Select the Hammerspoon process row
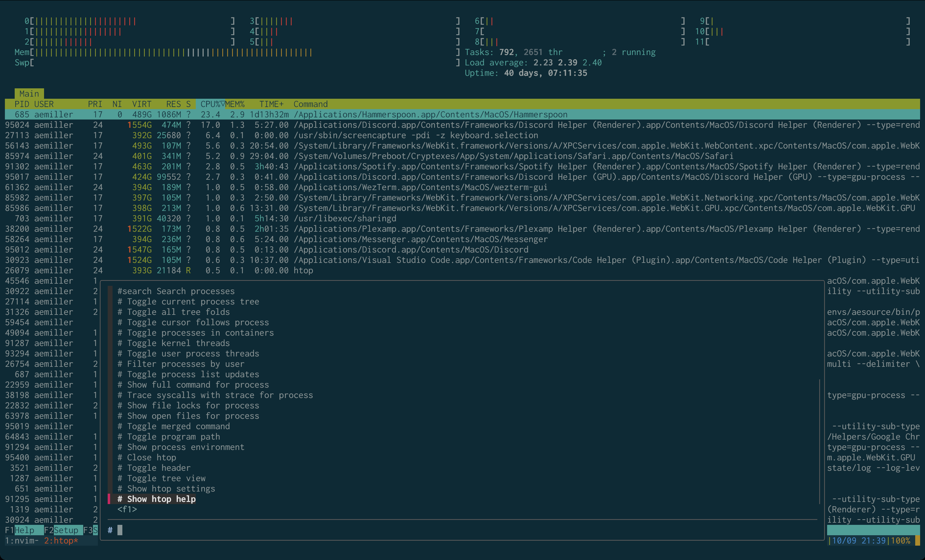The image size is (925, 560). tap(375, 114)
